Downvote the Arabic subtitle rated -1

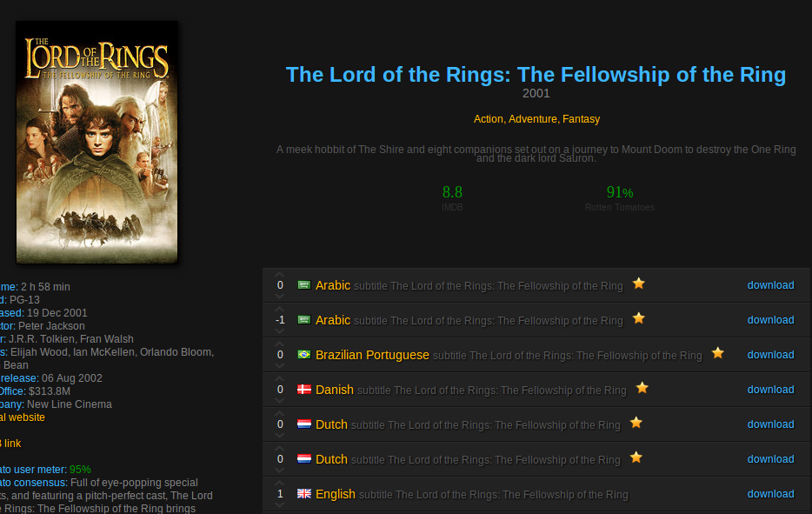pyautogui.click(x=280, y=330)
